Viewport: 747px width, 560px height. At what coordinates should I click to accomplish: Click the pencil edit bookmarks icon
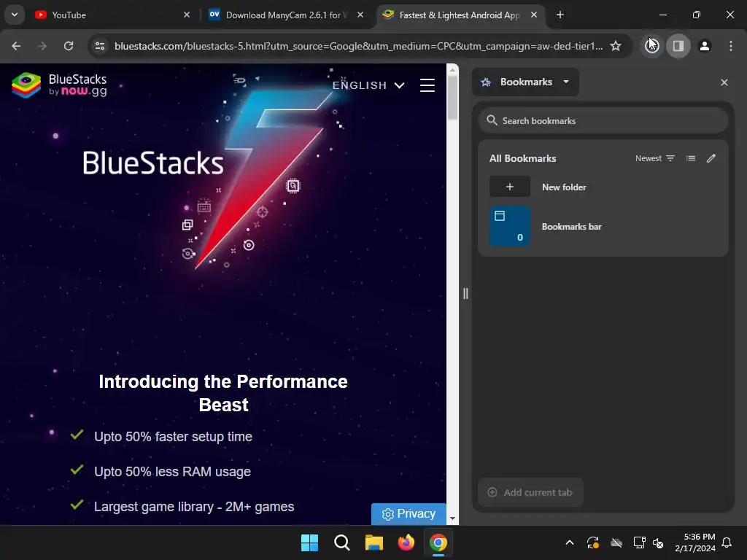[x=711, y=158]
